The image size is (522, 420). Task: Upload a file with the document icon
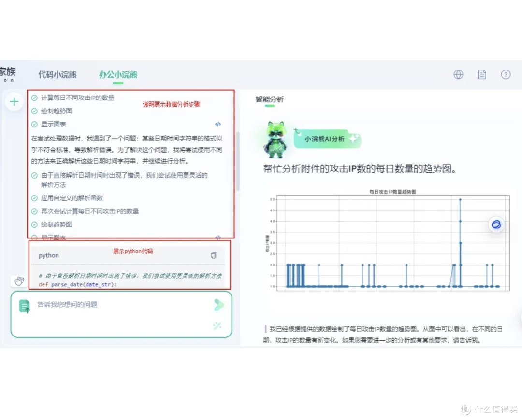(x=24, y=306)
